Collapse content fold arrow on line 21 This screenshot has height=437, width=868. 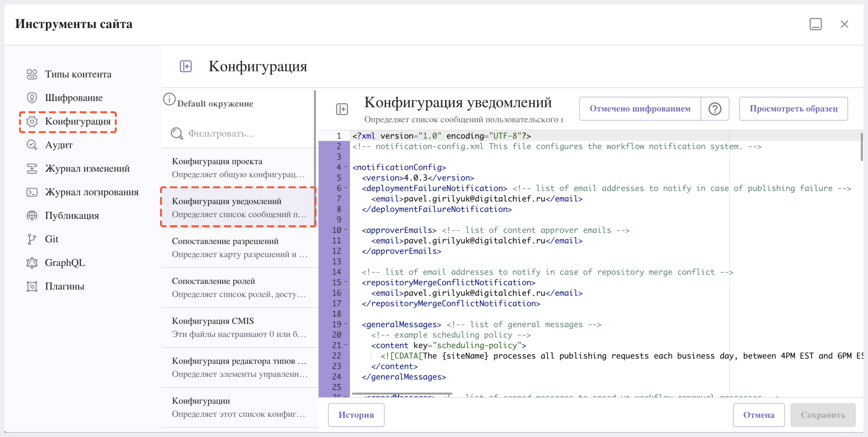pos(346,345)
